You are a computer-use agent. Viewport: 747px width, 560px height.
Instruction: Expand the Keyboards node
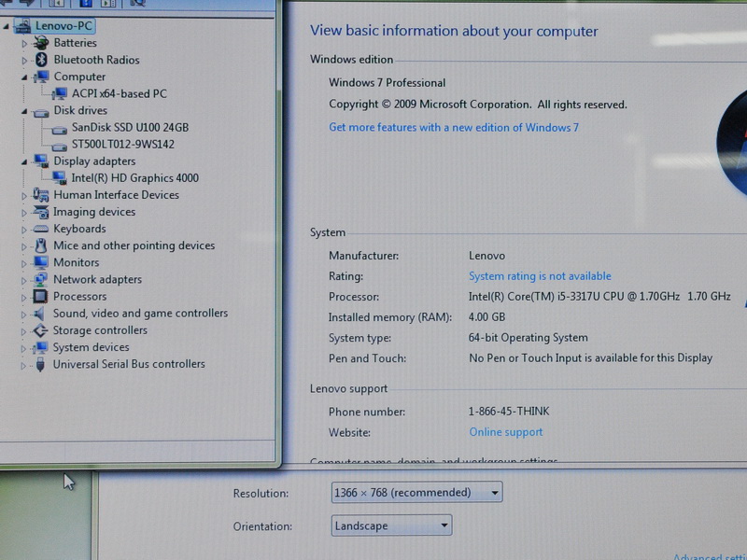tap(24, 230)
